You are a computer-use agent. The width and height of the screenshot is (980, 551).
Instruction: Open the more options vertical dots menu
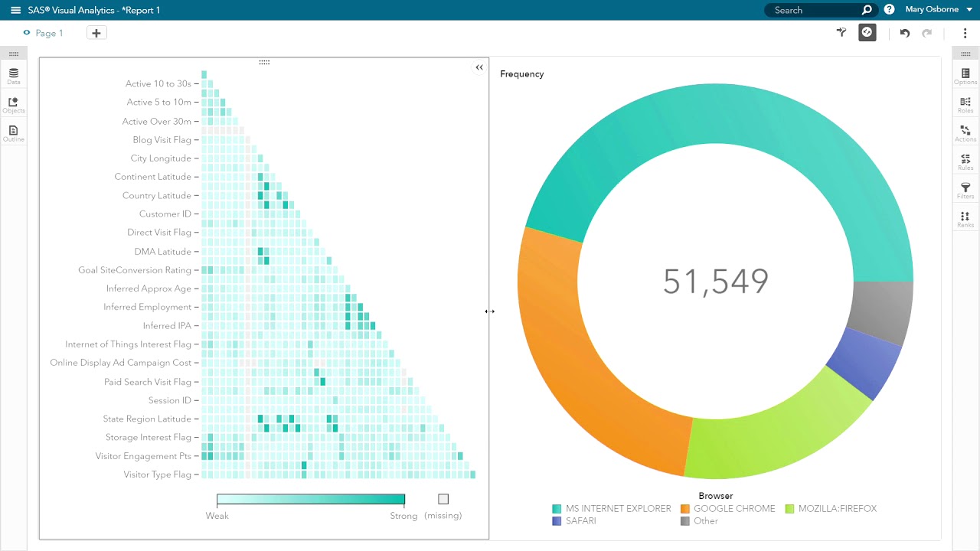[x=965, y=33]
